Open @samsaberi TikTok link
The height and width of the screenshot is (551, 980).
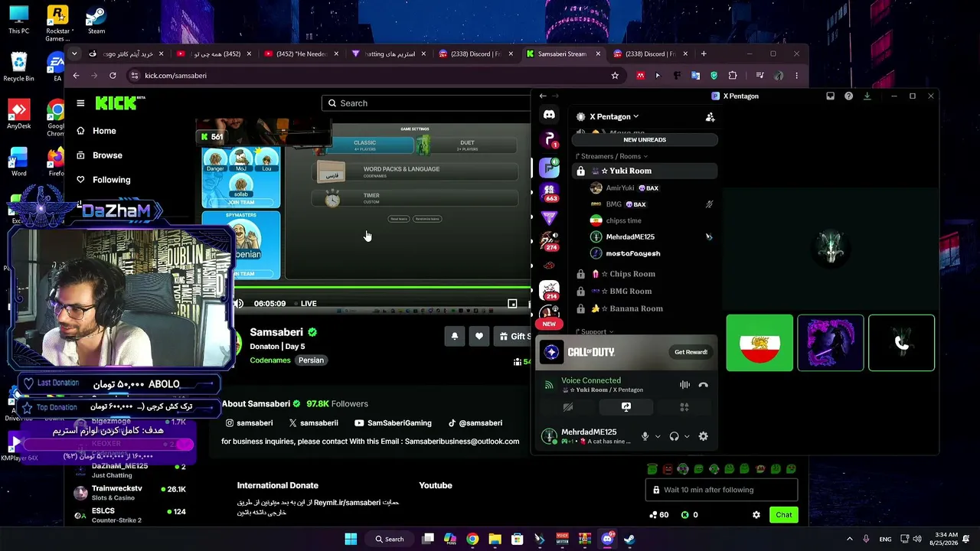475,423
